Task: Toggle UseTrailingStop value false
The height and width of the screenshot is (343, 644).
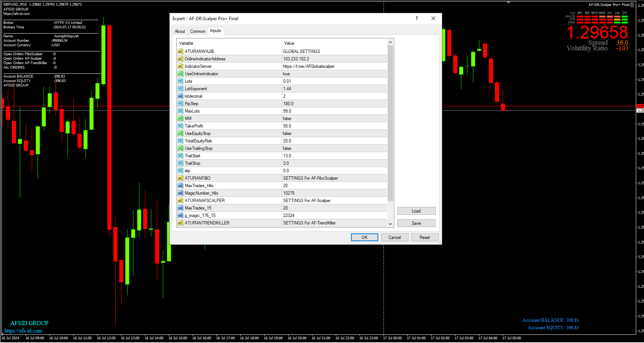Action: (x=335, y=148)
